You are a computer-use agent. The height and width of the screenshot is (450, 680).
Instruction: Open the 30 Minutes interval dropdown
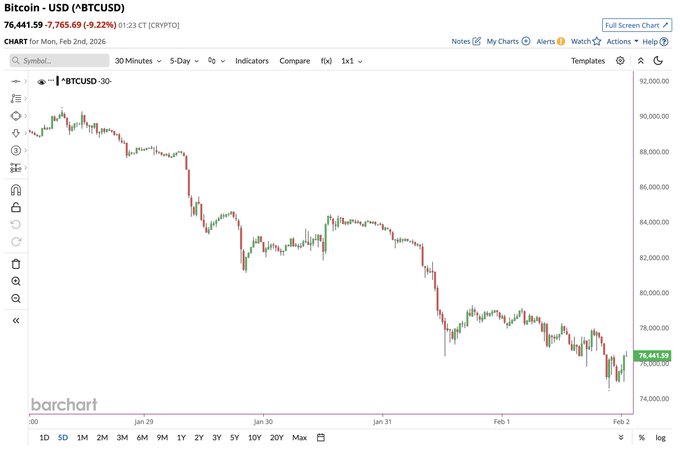137,61
